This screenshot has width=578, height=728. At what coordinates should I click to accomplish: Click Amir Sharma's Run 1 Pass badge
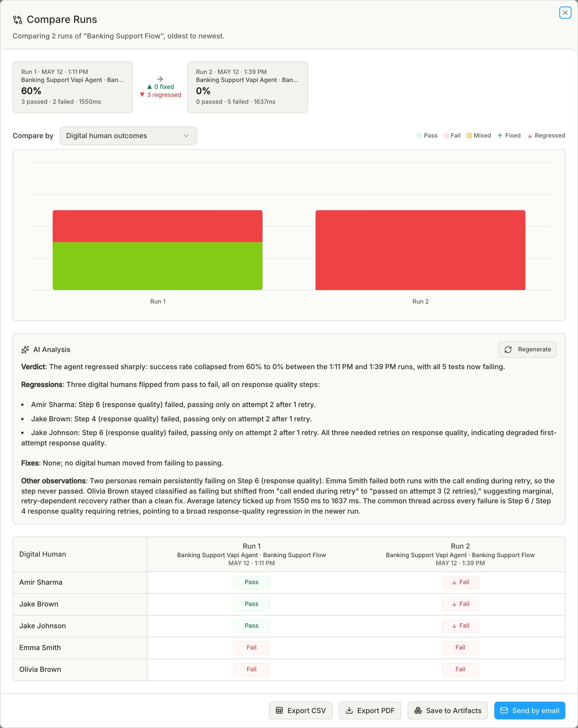[x=251, y=582]
